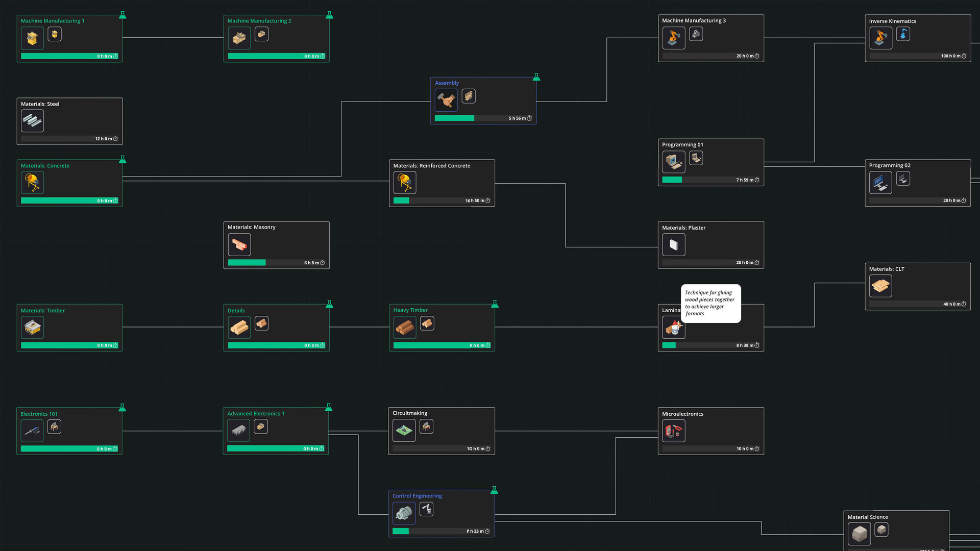This screenshot has width=980, height=551.
Task: Select the Inverse Kinematics node title
Action: pos(892,21)
